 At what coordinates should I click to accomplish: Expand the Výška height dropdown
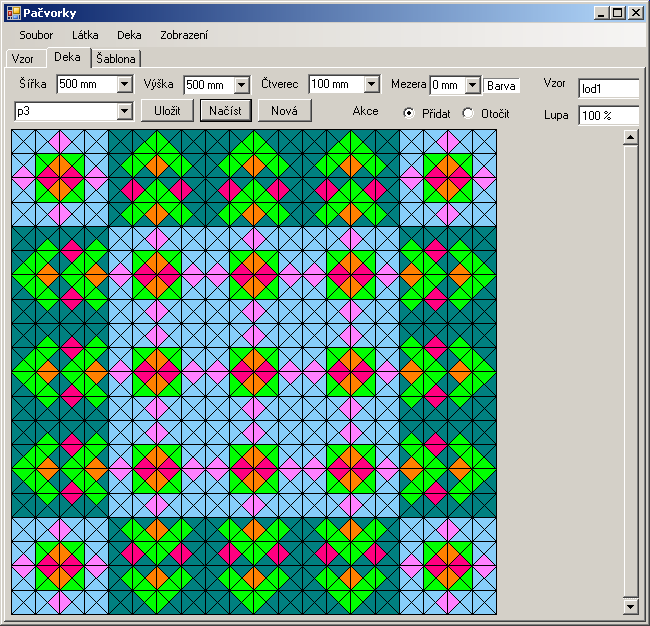241,85
